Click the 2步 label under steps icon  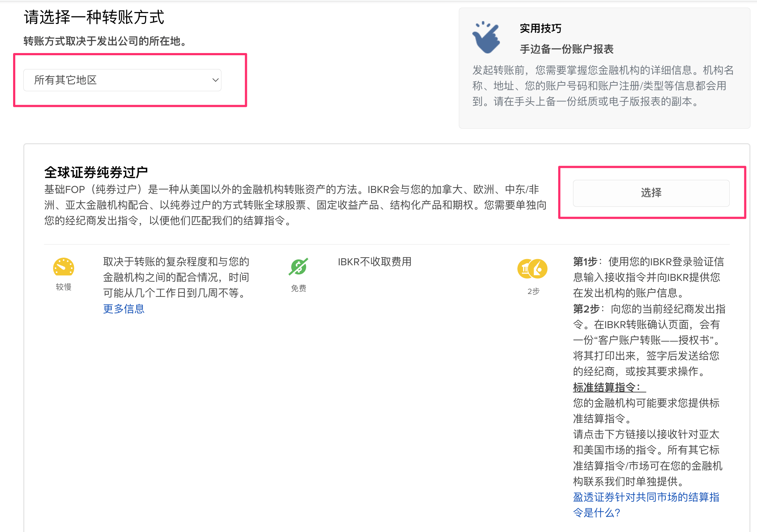(533, 291)
